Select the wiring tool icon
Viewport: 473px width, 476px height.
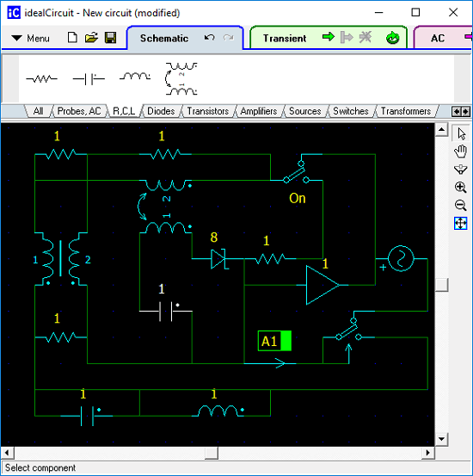point(461,170)
